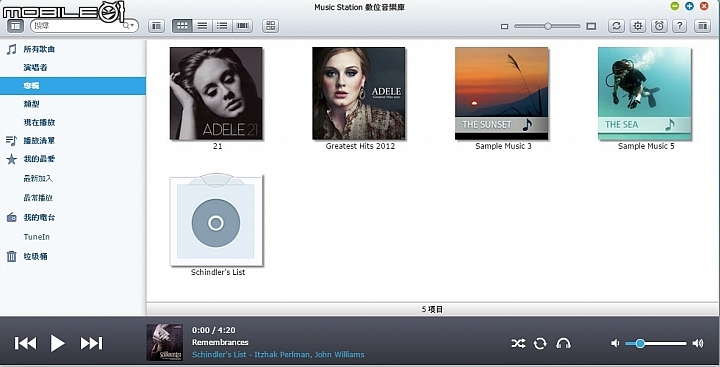Screen dimensions: 720x367
Task: Click the 'Remembrances' track title
Action: click(220, 342)
